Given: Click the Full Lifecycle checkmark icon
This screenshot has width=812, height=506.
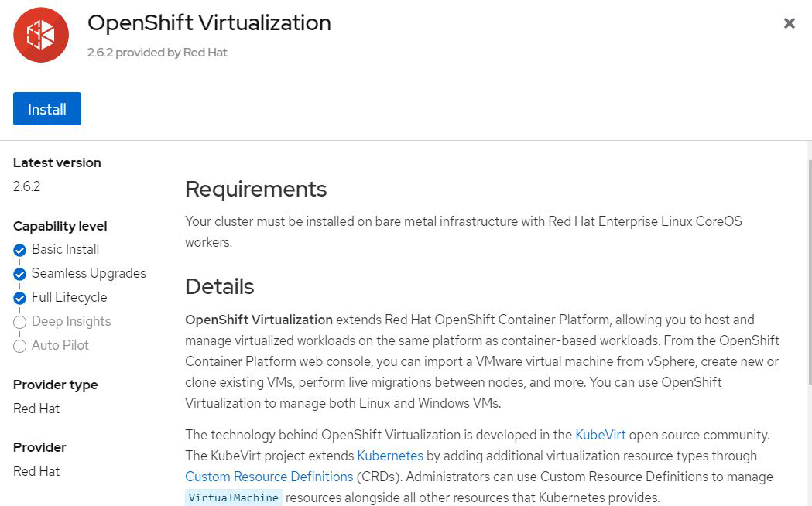Looking at the screenshot, I should coord(20,298).
